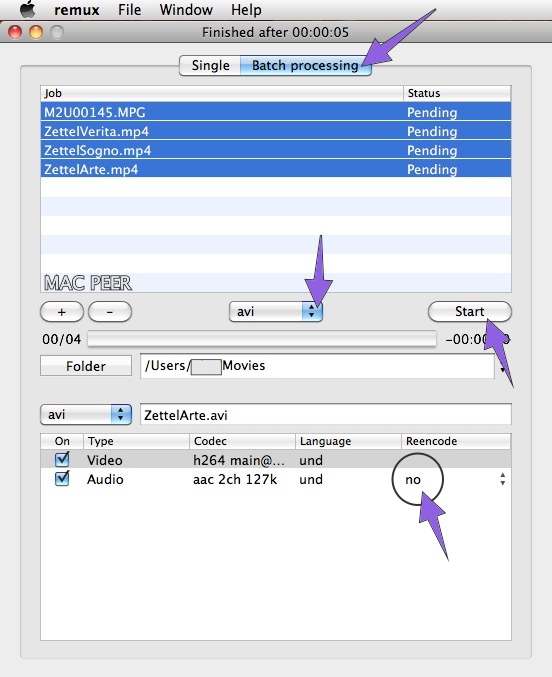This screenshot has width=552, height=677.
Task: Switch to the Batch processing tab
Action: coord(305,66)
